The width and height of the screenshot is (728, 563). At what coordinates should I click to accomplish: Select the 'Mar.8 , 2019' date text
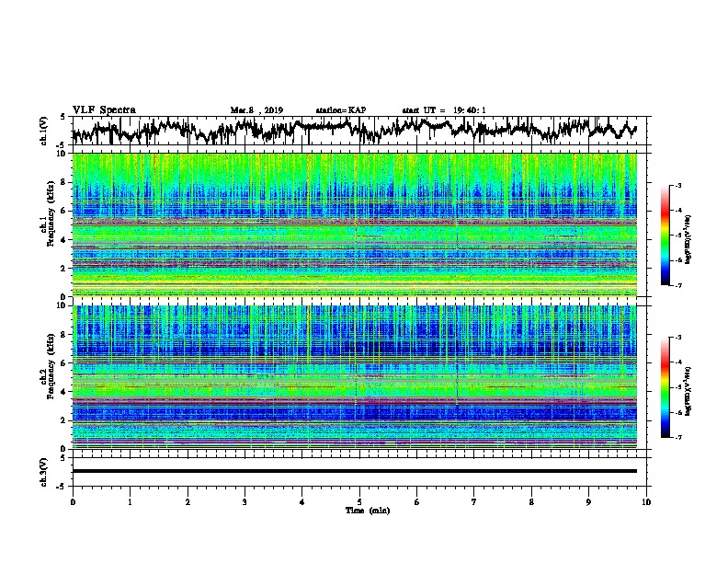(x=256, y=110)
